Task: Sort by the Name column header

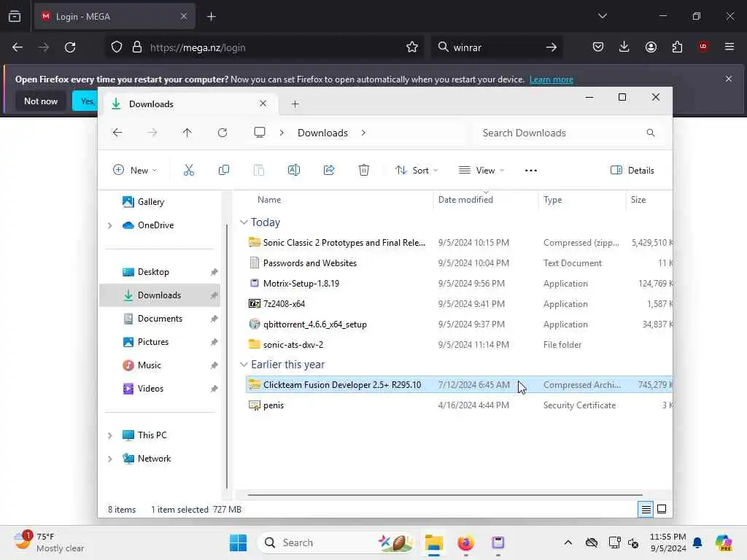Action: click(x=268, y=200)
